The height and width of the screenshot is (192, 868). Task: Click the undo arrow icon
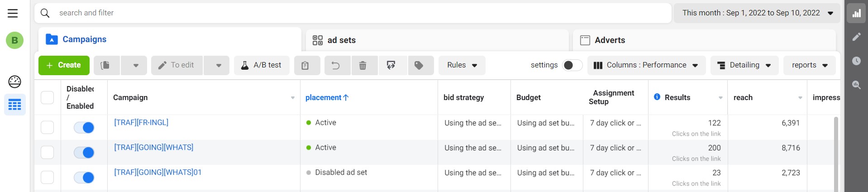[335, 66]
